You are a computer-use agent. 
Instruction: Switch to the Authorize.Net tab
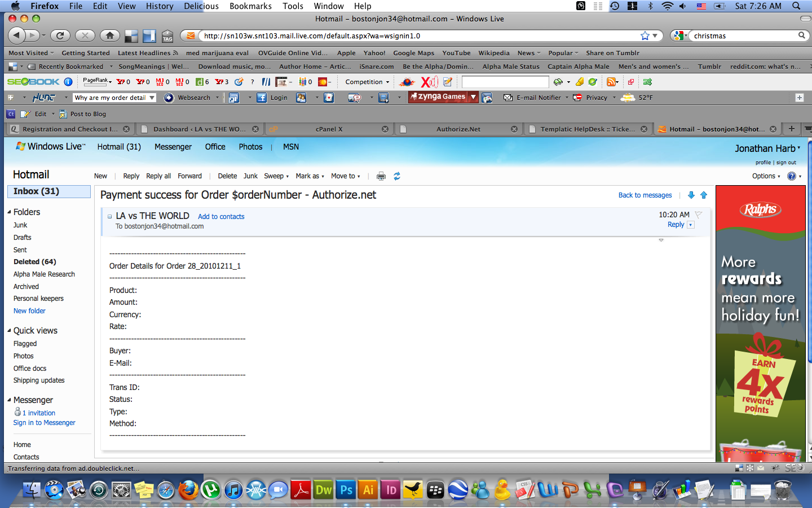[458, 129]
